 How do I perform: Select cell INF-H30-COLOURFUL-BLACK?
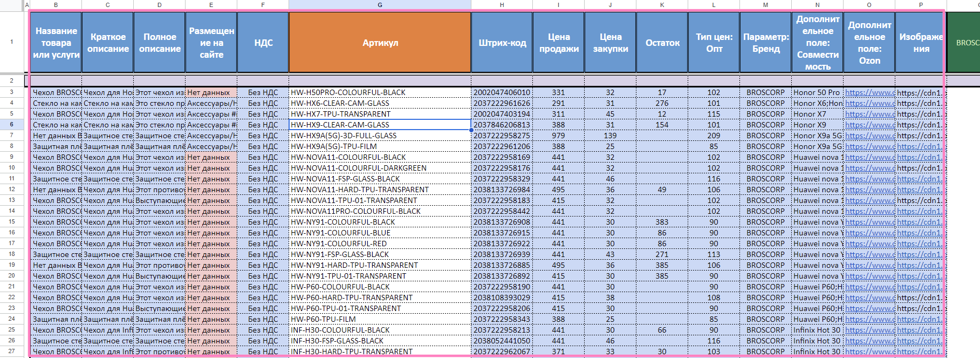tap(380, 330)
